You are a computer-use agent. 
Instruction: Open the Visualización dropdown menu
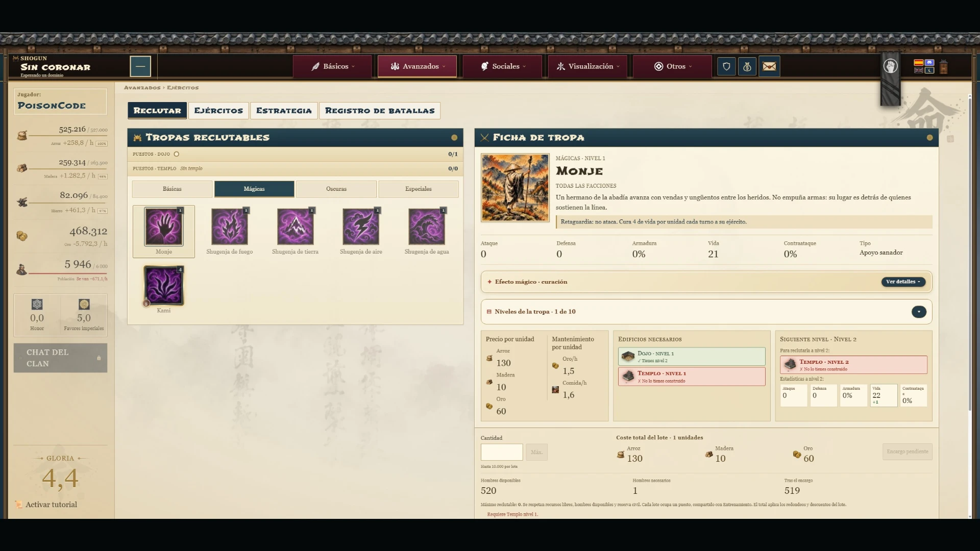tap(587, 66)
